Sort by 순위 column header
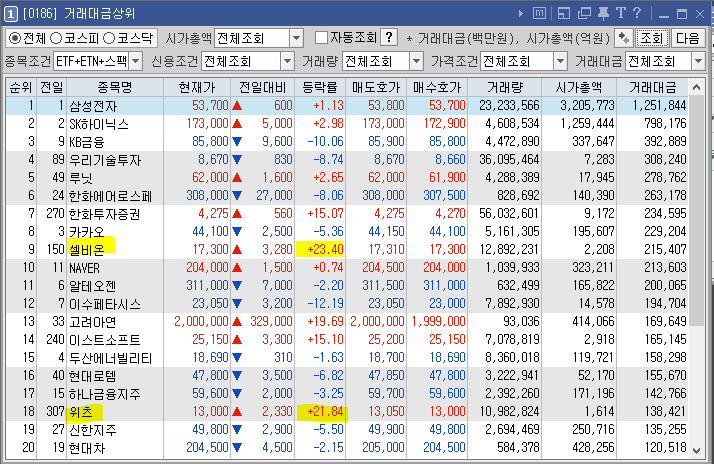 [x=21, y=87]
